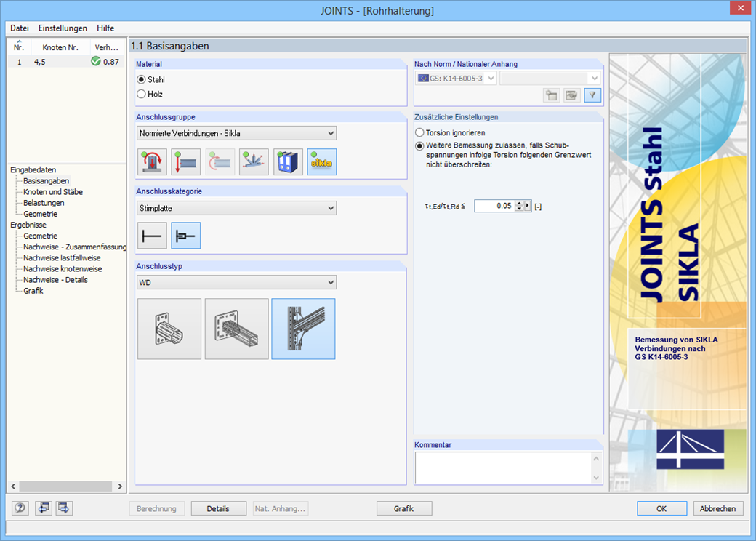Select Belastungen in the navigator

coord(44,203)
